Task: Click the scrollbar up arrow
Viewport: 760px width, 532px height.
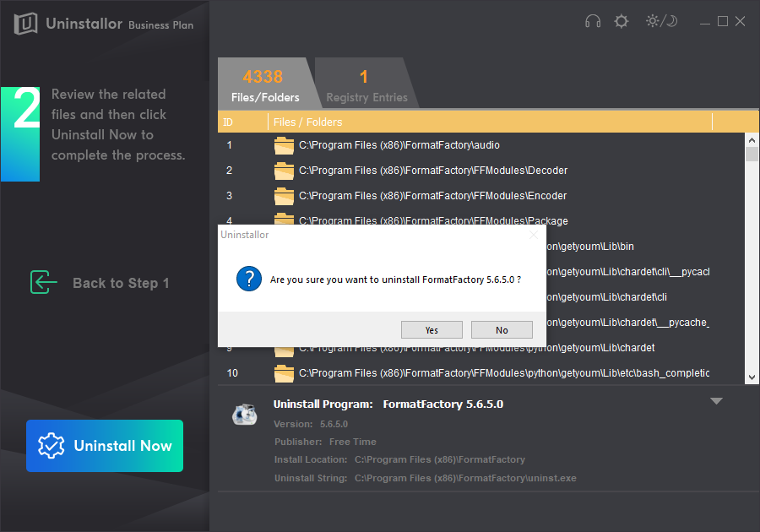Action: (x=752, y=140)
